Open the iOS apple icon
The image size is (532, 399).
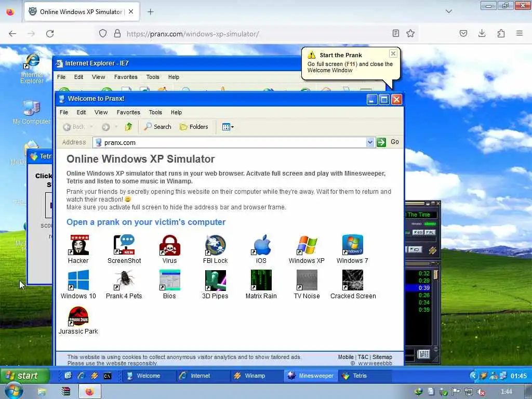[x=261, y=245]
